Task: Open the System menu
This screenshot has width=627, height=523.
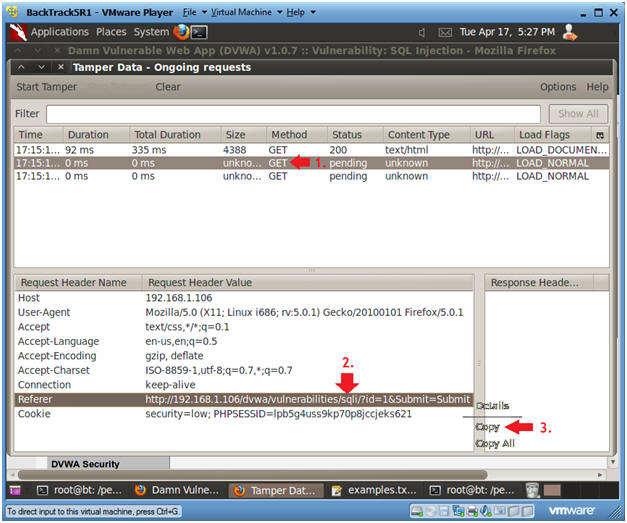Action: pos(151,32)
